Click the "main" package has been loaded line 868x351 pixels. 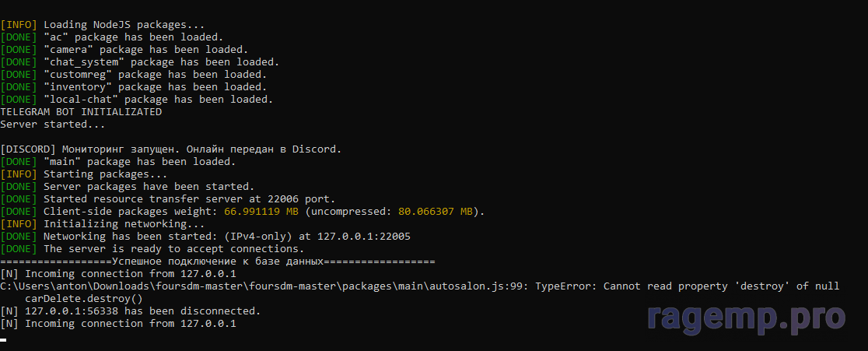118,162
